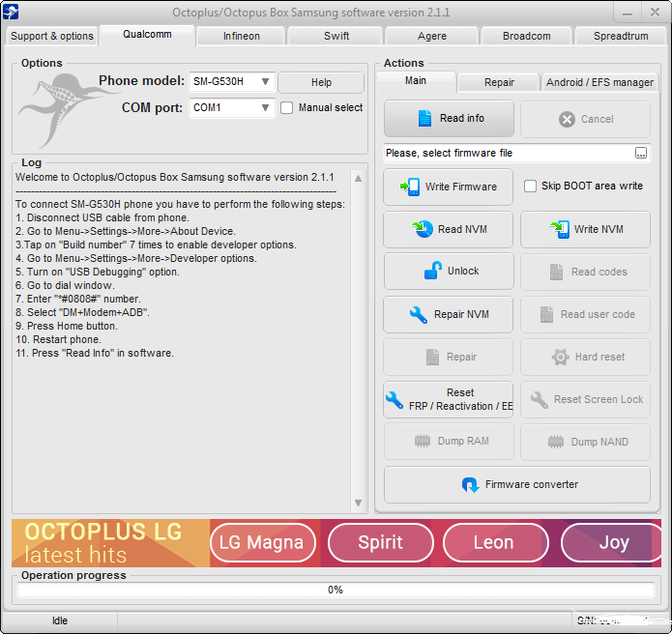
Task: Click log line 'Select "DM+Modem+ADB"'
Action: [82, 312]
